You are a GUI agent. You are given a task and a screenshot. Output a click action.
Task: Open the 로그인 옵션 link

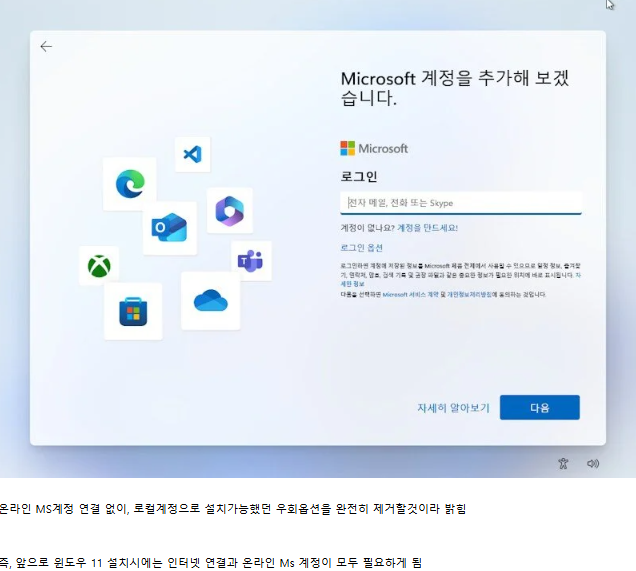coord(361,248)
